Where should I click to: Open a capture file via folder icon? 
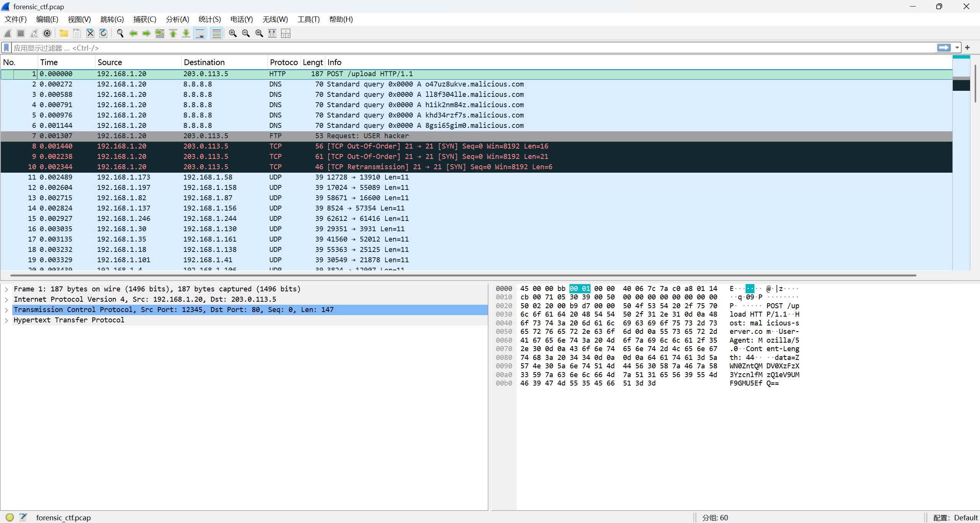[x=64, y=33]
